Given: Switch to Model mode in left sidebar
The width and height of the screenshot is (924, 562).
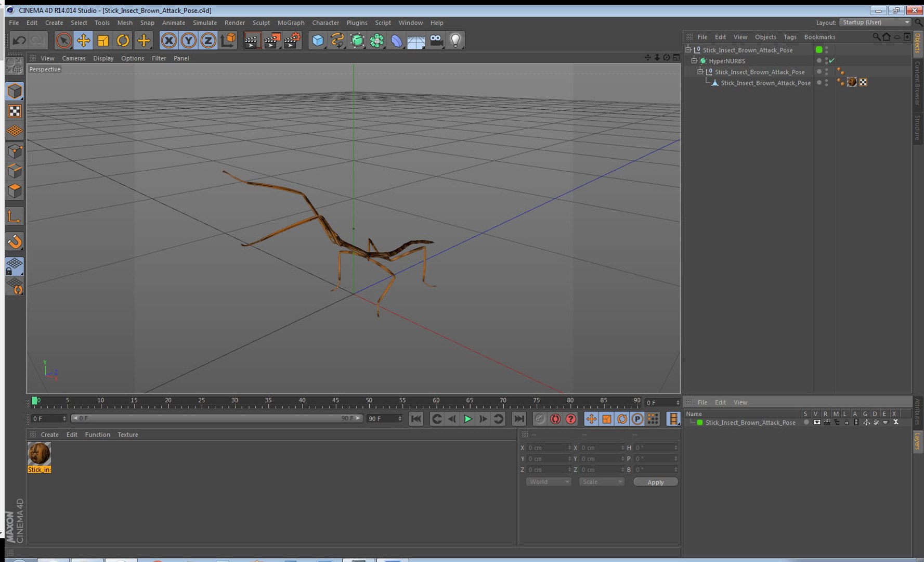Looking at the screenshot, I should [15, 91].
